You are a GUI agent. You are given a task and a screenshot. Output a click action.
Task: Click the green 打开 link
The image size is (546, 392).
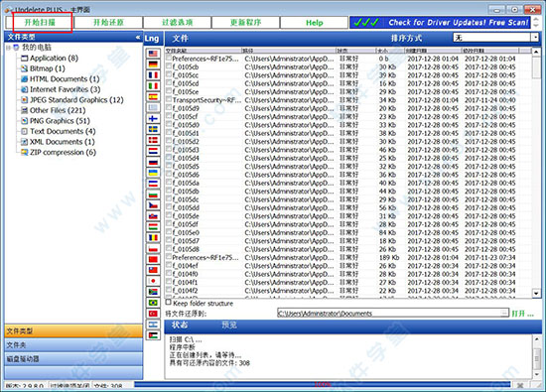pos(522,314)
